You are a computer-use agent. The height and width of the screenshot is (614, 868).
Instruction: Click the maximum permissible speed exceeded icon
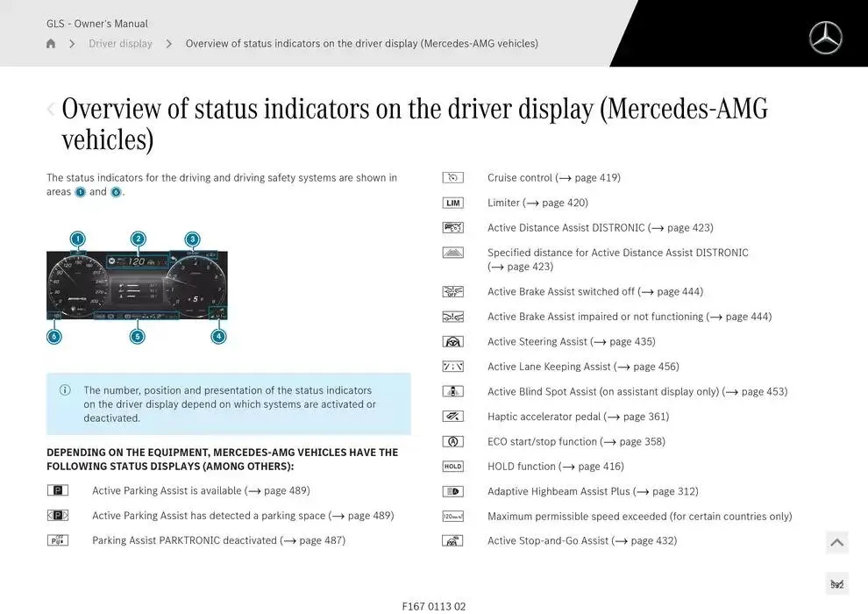(x=452, y=516)
